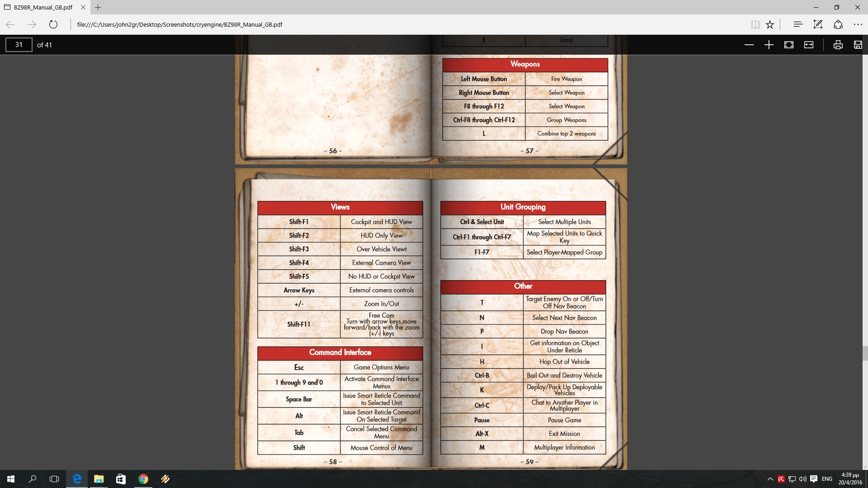Select the BZ98R_Manual_GB.pdf tab

[43, 7]
